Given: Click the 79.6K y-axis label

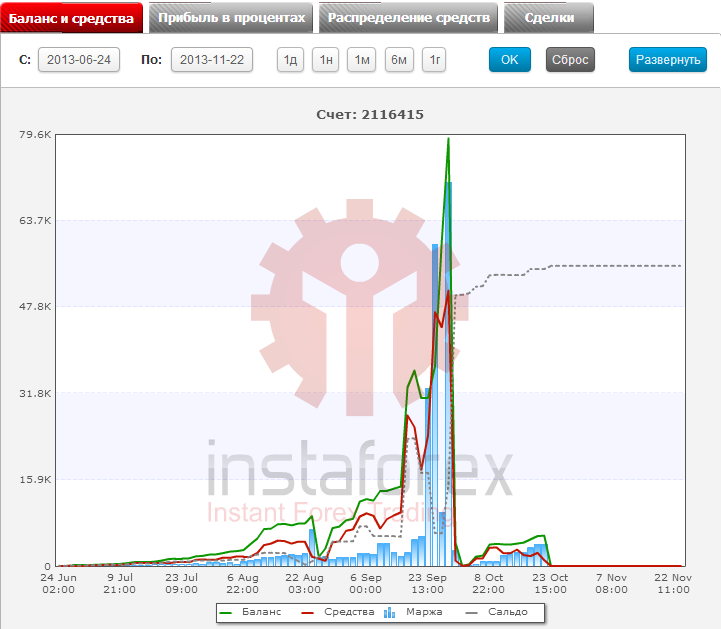Looking at the screenshot, I should pos(35,135).
